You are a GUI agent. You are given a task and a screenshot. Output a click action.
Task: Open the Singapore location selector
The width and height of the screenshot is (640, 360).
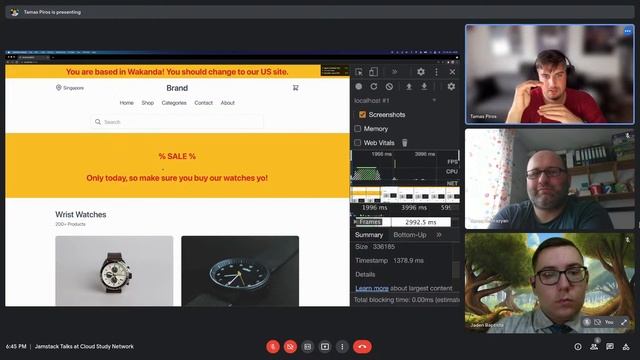70,88
